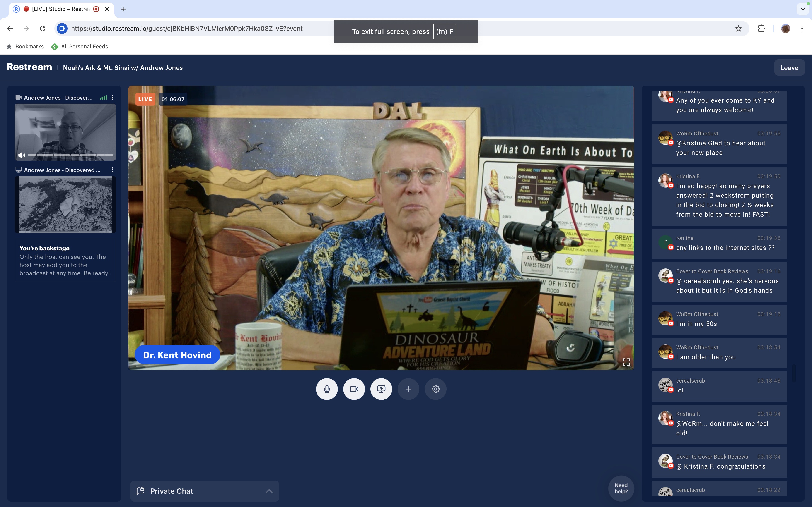Adjust the Andrew Jones webcam volume slider
The width and height of the screenshot is (812, 507).
(70, 155)
